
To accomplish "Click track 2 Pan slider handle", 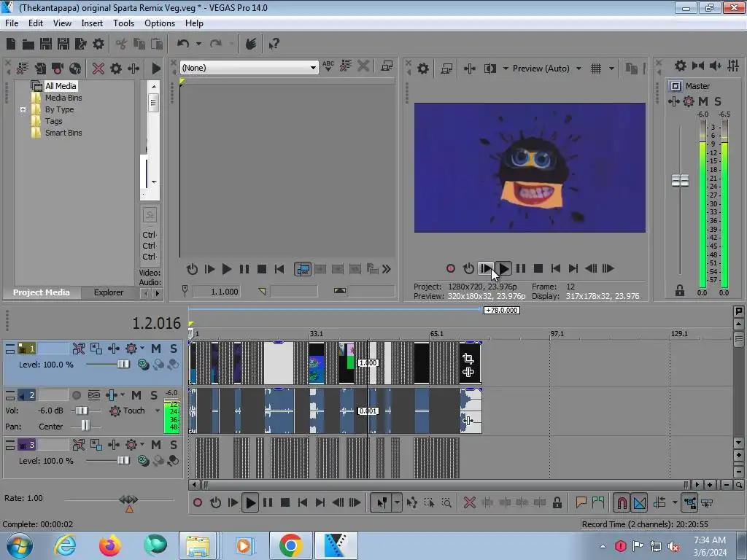I will 85,425.
